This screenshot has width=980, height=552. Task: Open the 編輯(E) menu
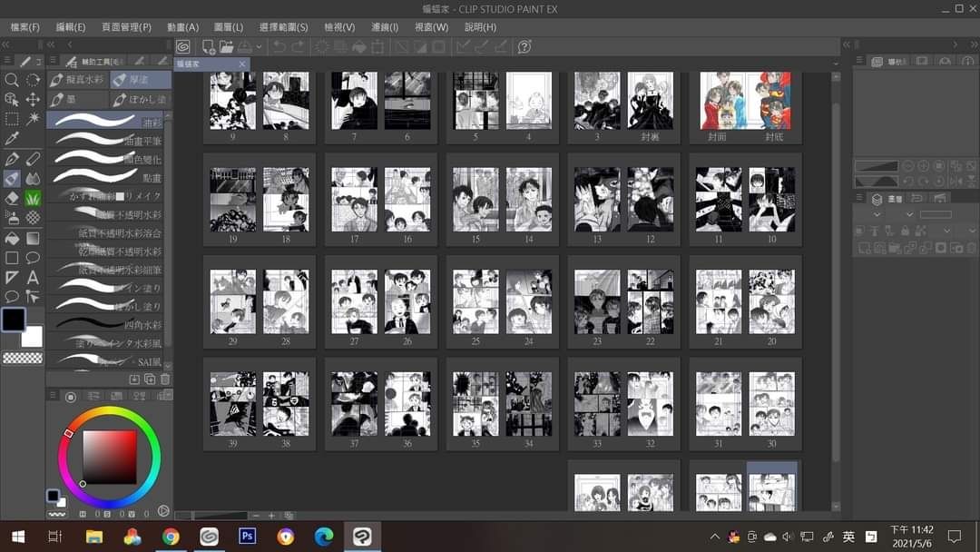click(x=71, y=27)
